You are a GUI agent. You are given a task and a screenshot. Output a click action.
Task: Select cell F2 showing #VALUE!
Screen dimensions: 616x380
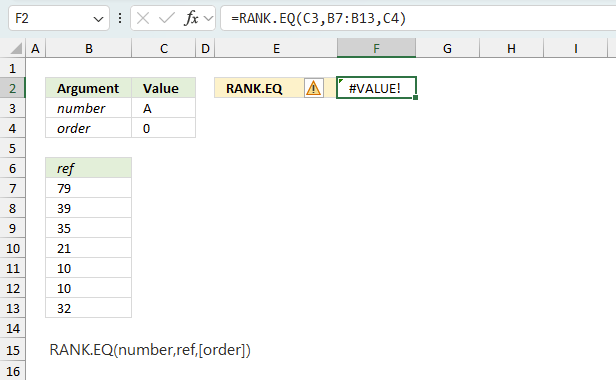tap(376, 88)
